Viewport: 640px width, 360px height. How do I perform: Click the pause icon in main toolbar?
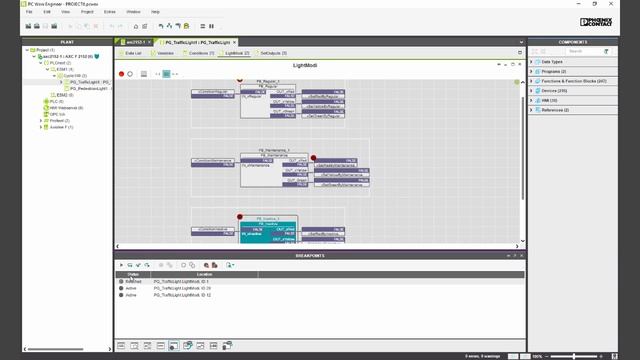click(x=211, y=26)
